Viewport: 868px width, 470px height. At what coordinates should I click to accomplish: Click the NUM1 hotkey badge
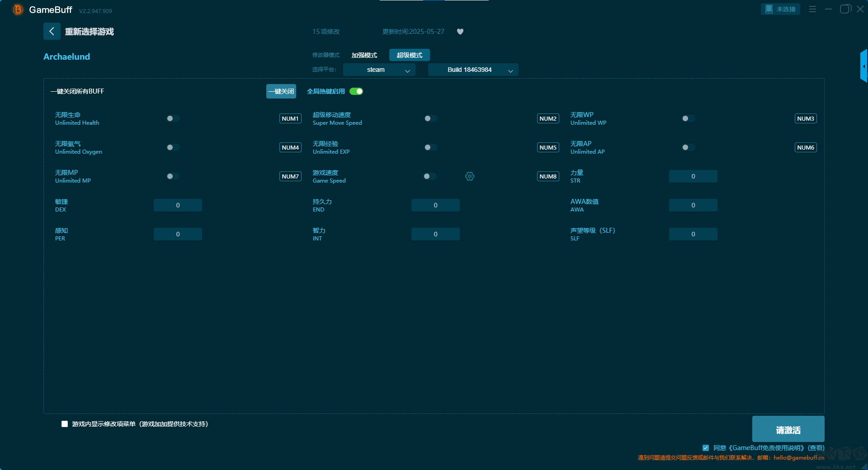(x=290, y=118)
